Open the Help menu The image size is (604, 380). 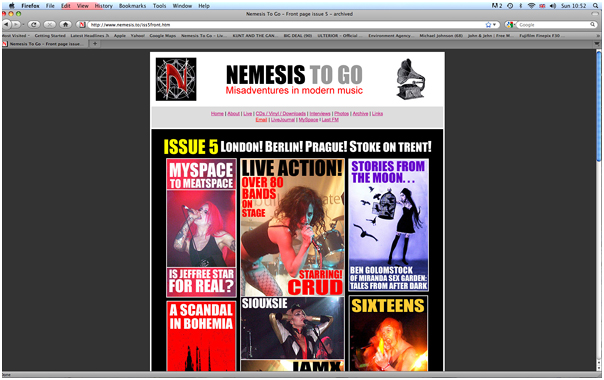[x=204, y=6]
